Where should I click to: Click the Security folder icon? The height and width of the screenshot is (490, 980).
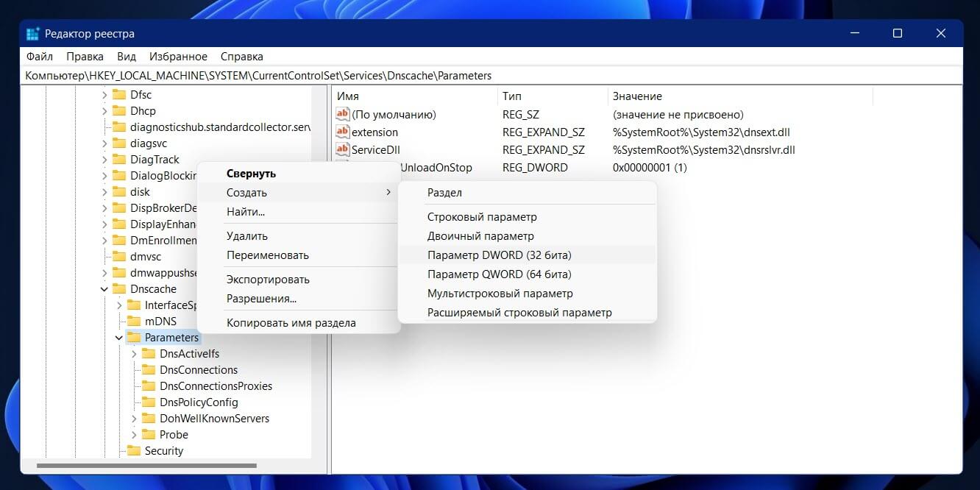pos(134,451)
